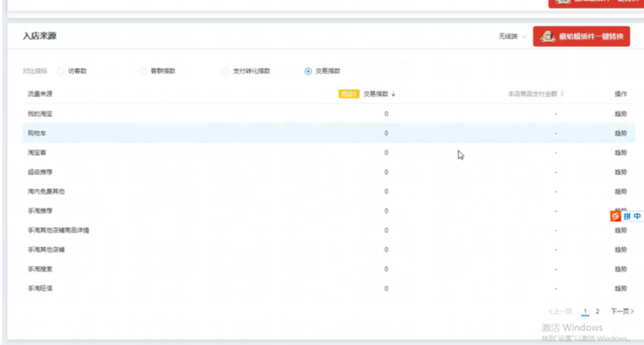Open 趋势 for 淘宝客 row
Image resolution: width=644 pixels, height=345 pixels.
click(620, 153)
